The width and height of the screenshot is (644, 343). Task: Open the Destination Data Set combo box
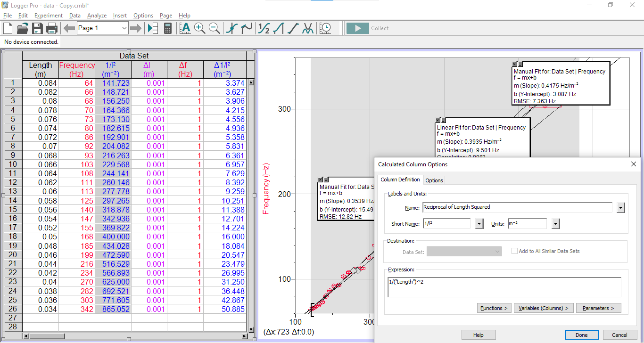(x=464, y=252)
